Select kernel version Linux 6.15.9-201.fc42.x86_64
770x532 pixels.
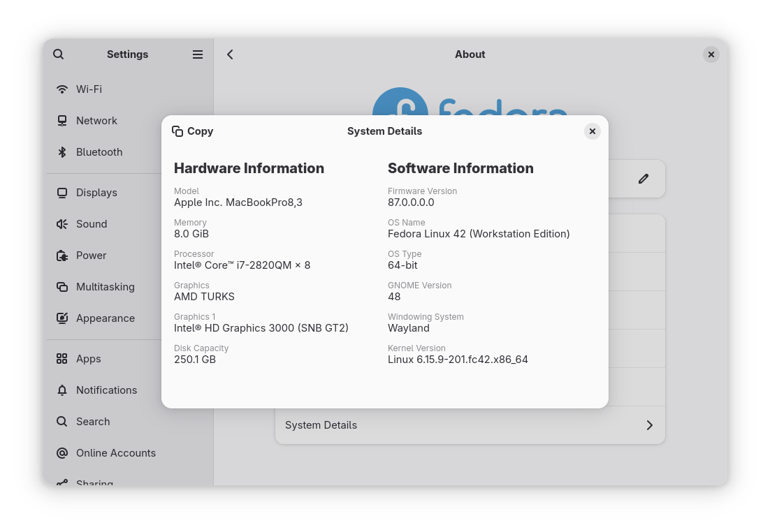coord(458,360)
